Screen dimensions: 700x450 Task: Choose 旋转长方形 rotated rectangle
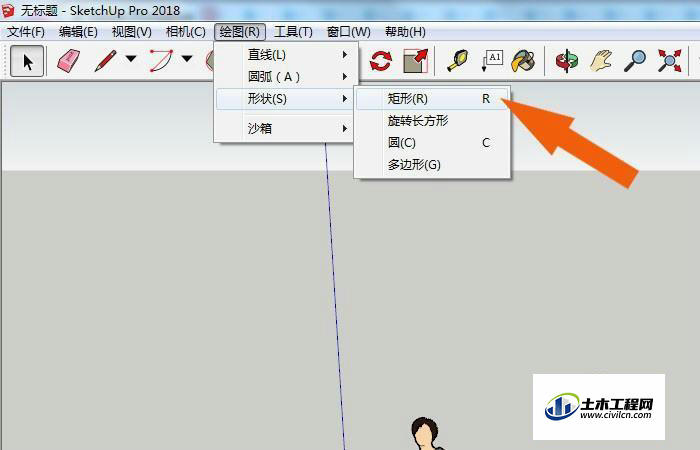(432, 121)
